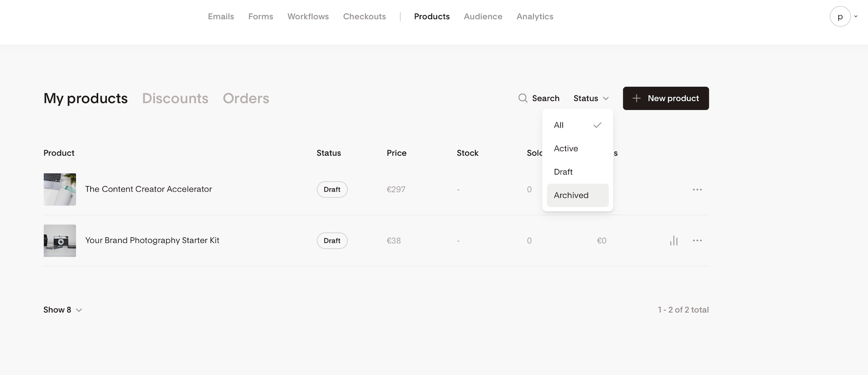Click the Status column header
868x375 pixels.
pos(328,153)
